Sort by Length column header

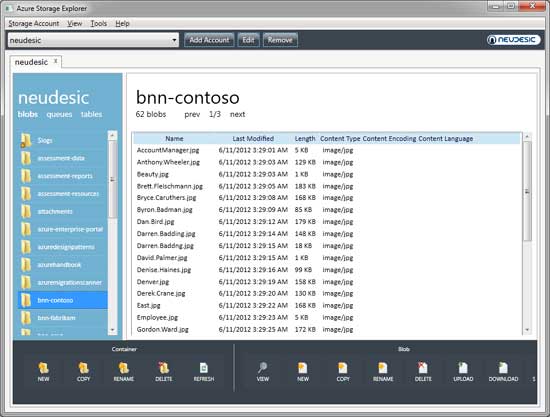coord(305,139)
